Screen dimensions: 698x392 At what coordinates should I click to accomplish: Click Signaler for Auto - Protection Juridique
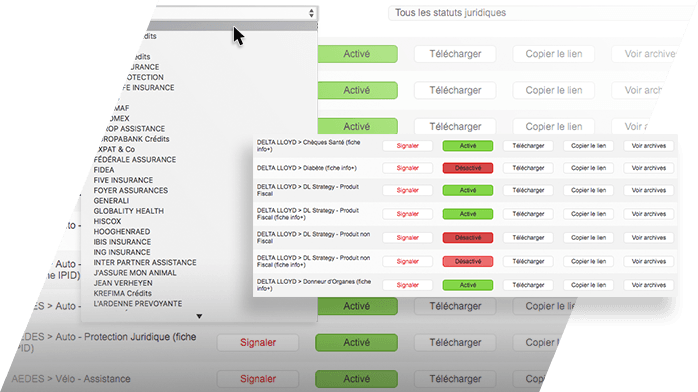point(258,343)
